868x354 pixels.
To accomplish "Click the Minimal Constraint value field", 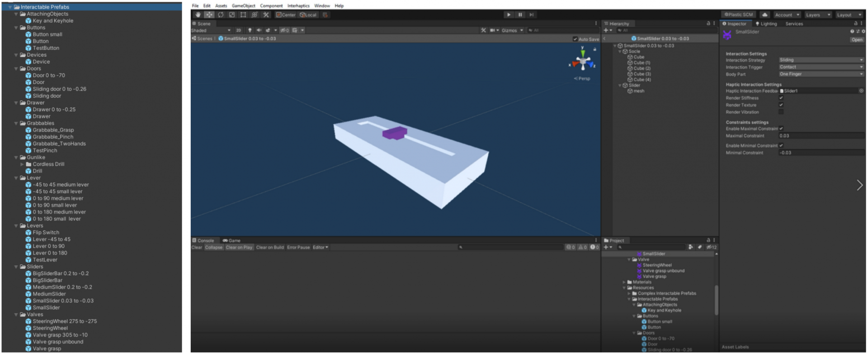I will (821, 153).
